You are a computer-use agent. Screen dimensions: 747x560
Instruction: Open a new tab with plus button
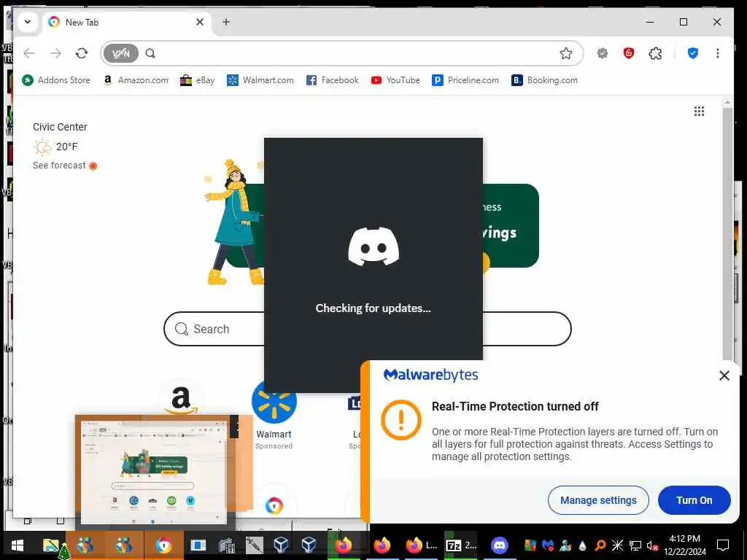pos(226,22)
